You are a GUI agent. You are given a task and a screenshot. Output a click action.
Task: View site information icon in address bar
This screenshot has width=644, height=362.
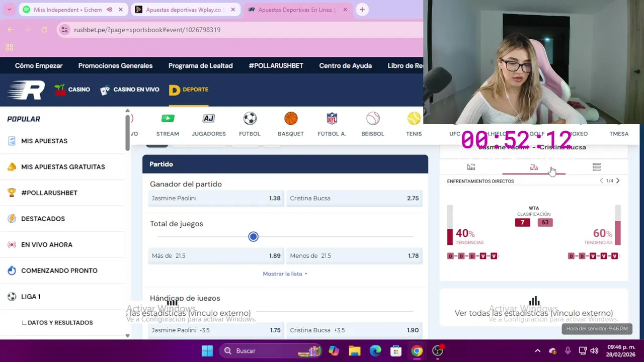tap(64, 30)
